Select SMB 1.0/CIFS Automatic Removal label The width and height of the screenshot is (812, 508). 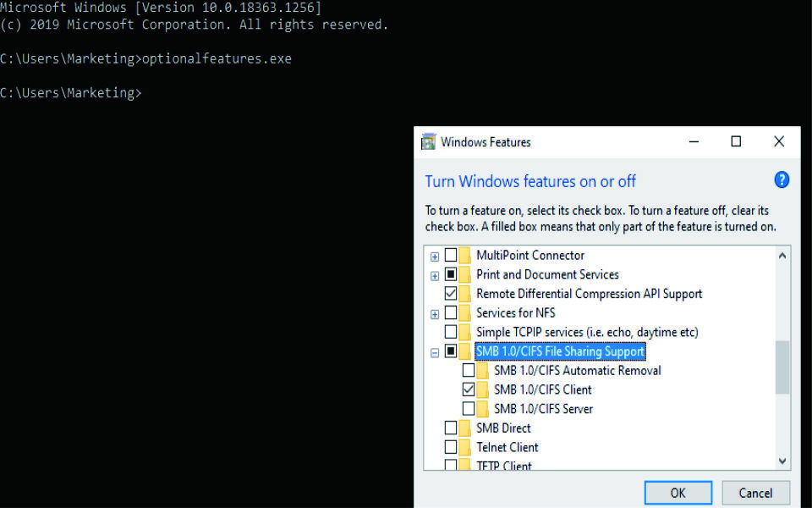click(x=578, y=370)
